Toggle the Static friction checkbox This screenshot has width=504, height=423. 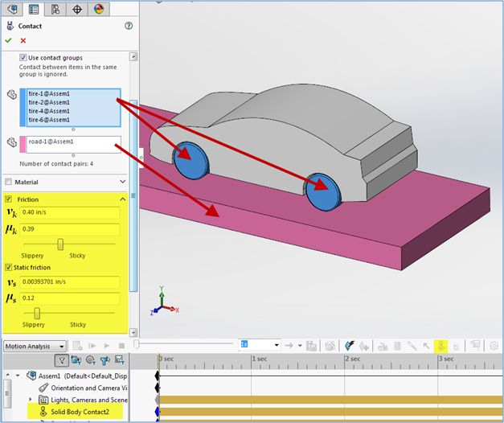(x=8, y=267)
